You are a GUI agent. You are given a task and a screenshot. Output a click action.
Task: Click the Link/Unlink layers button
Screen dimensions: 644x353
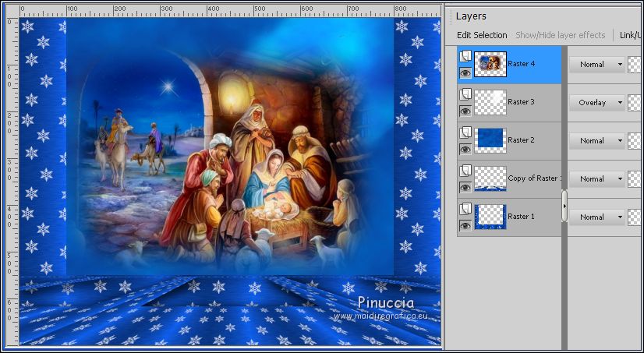632,35
